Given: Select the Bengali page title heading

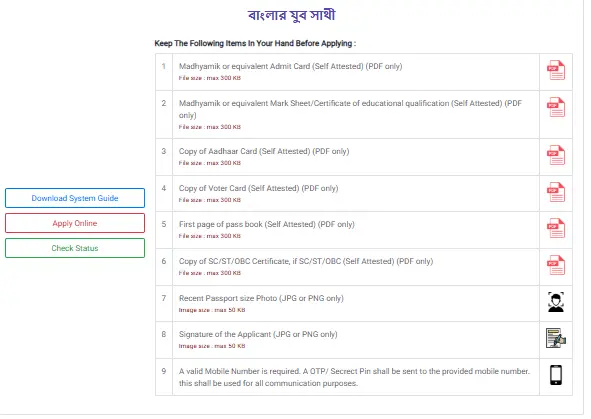Looking at the screenshot, I should click(291, 15).
